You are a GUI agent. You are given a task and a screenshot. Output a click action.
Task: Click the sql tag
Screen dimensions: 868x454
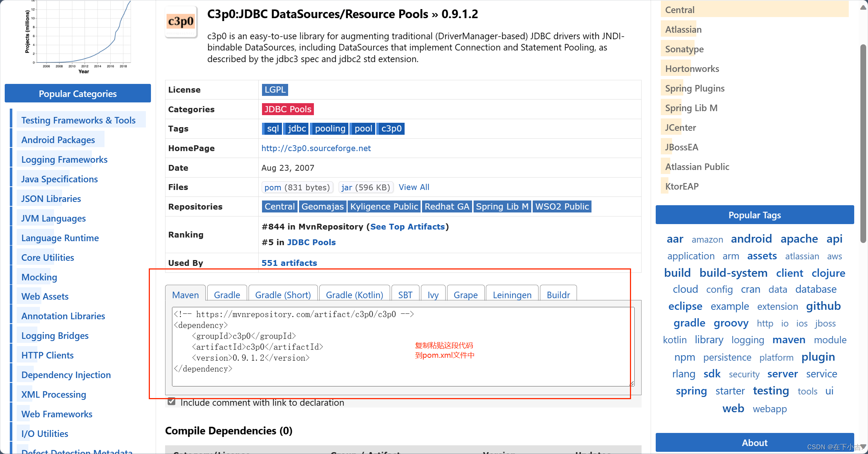[272, 129]
